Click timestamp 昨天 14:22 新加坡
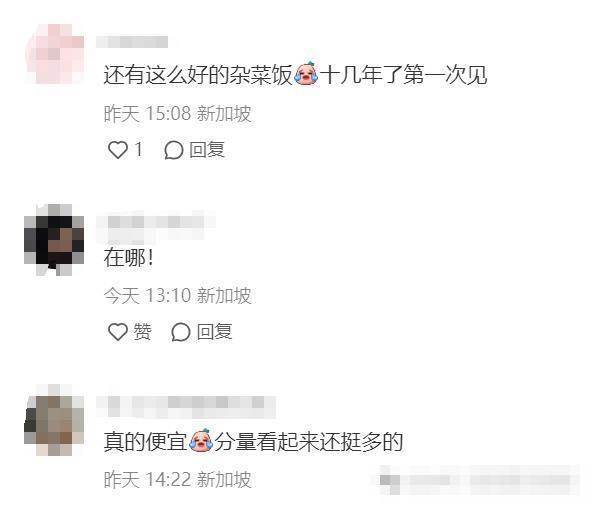The width and height of the screenshot is (591, 505). 178,479
